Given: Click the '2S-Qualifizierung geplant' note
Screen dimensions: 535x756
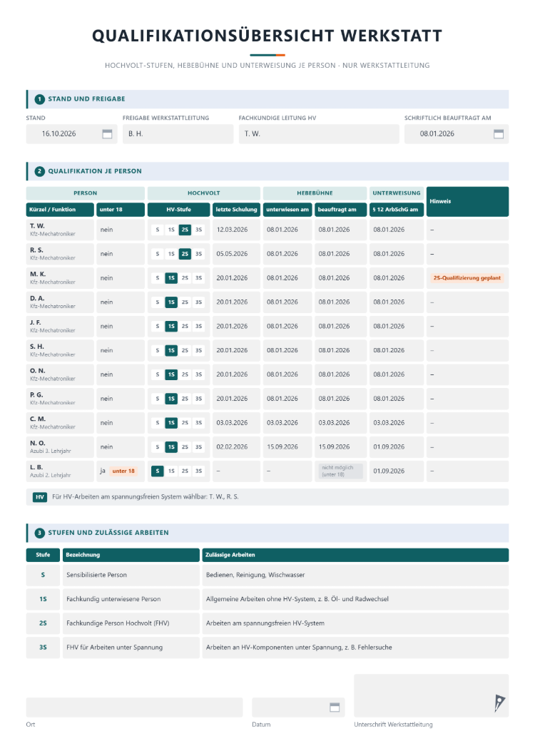Looking at the screenshot, I should point(467,278).
